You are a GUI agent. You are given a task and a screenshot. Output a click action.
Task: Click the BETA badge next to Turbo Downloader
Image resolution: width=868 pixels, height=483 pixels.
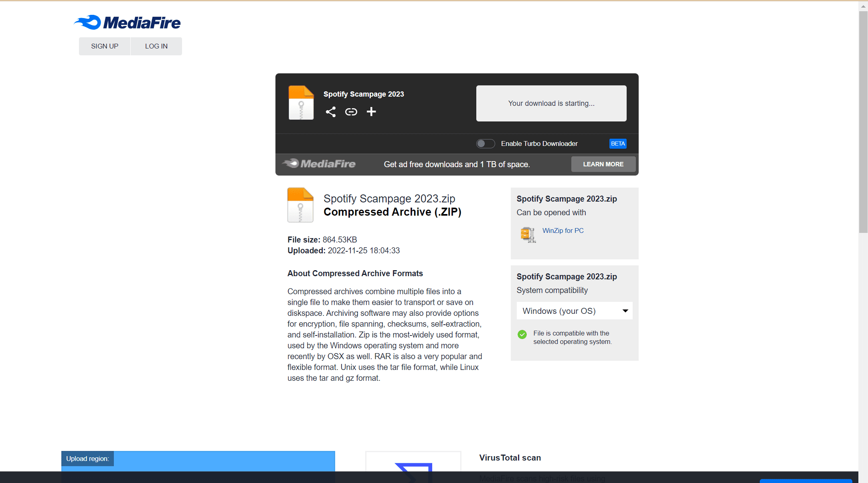coord(617,143)
